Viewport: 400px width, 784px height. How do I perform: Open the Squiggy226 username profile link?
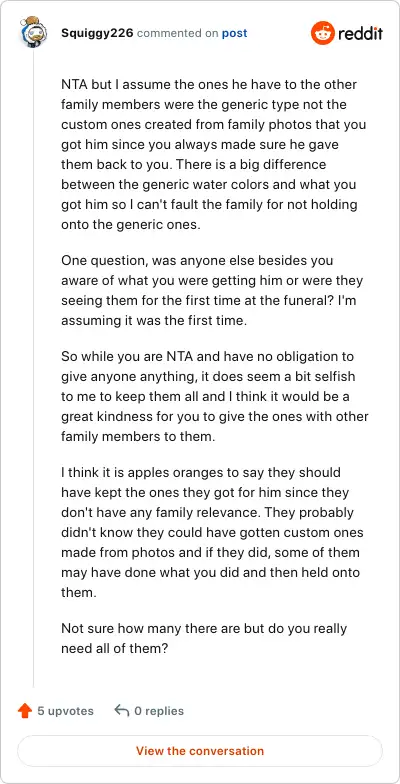tap(97, 34)
